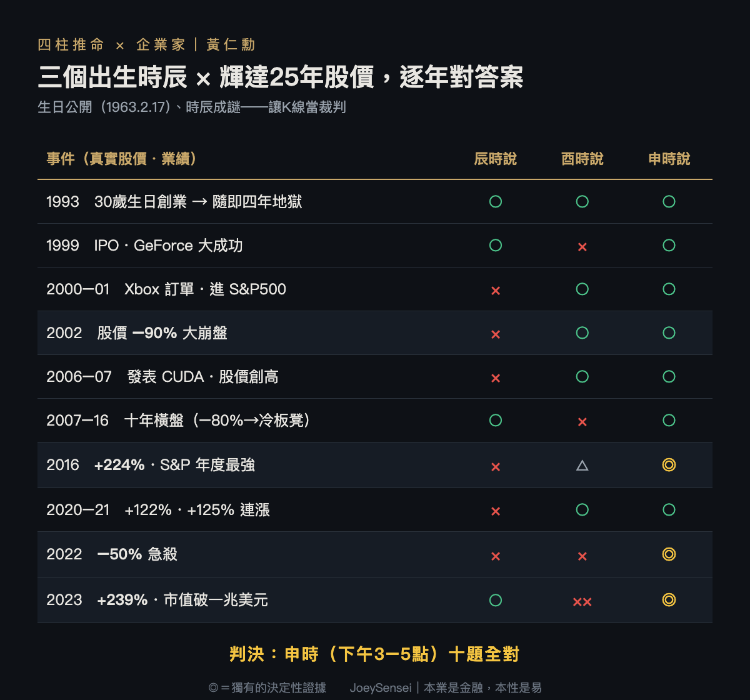
Task: Click the 2002 股價 −90% 大崩盤 row label
Action: [137, 333]
